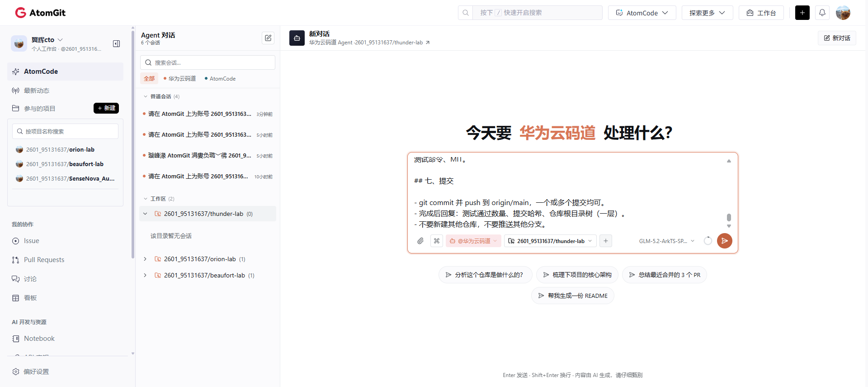
Task: Open the top search field
Action: click(530, 13)
